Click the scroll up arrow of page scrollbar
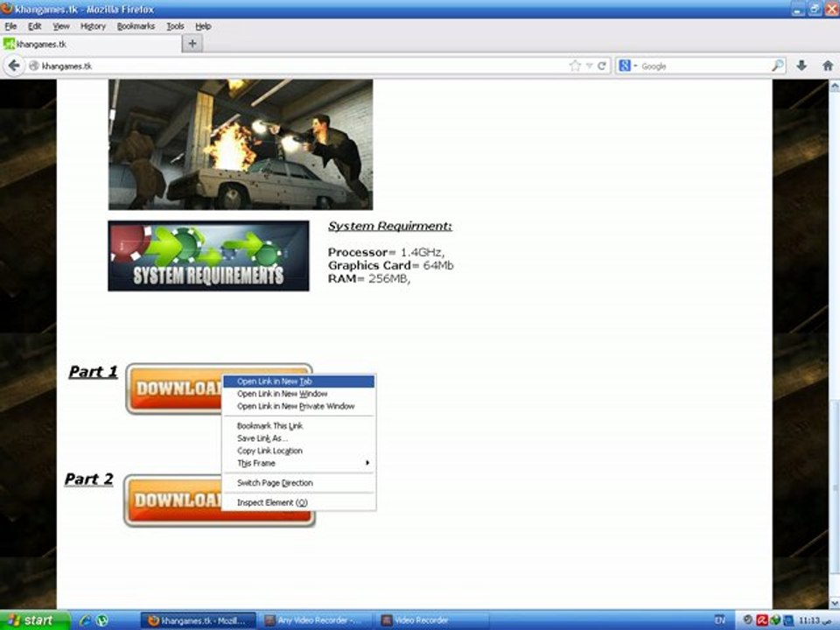The image size is (840, 630). (x=834, y=86)
